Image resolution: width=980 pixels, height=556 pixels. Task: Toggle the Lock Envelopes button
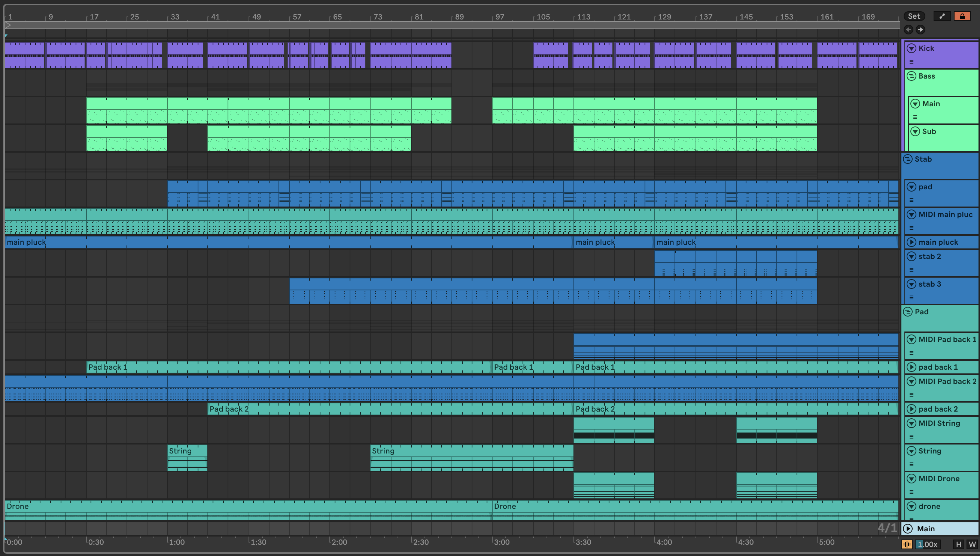[962, 16]
